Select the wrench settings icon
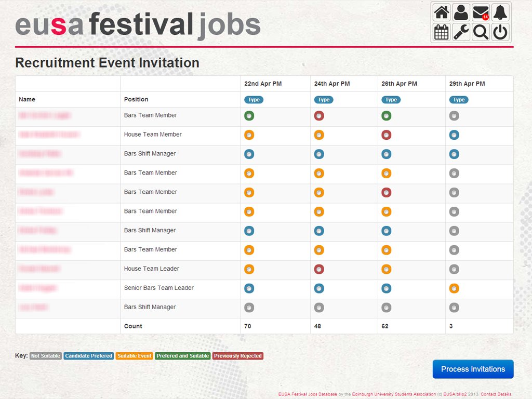Viewport: 532px width, 399px height. (460, 32)
